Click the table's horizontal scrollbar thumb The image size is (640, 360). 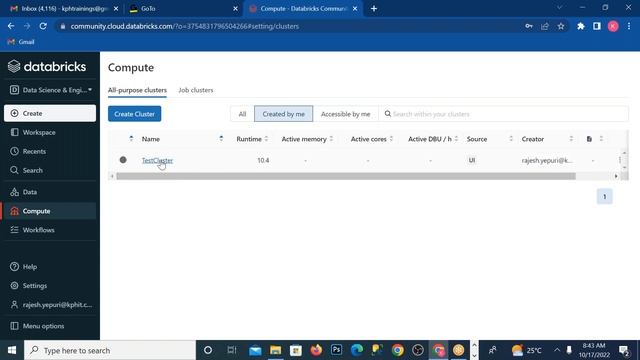click(346, 176)
